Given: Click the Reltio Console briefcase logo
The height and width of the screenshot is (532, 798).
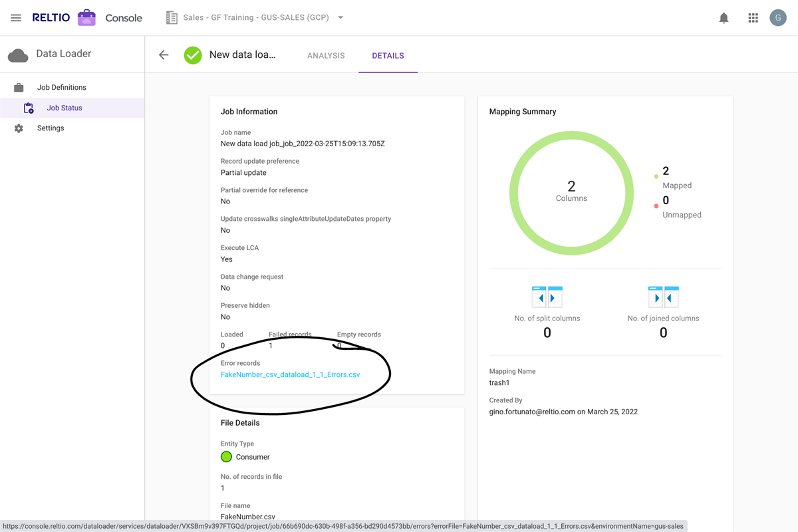Looking at the screenshot, I should tap(86, 18).
